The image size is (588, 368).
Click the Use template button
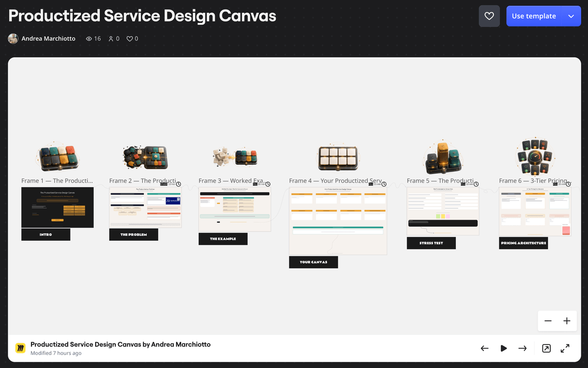(534, 16)
